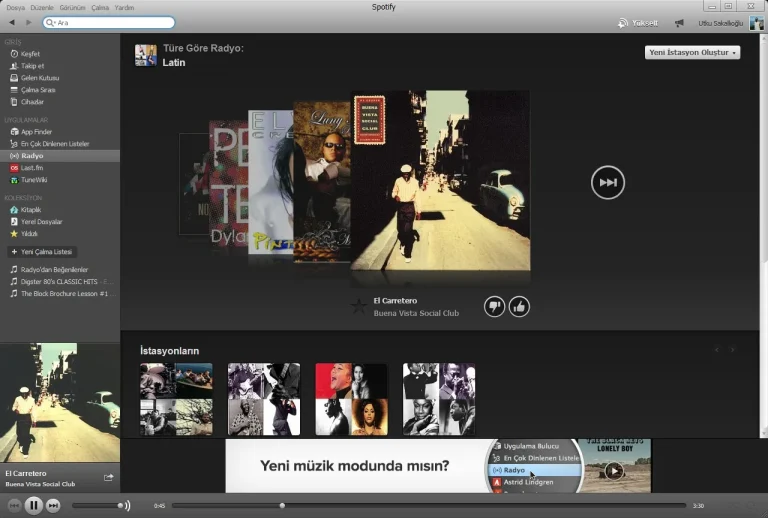
Task: Open the third station with red cover
Action: (x=352, y=399)
